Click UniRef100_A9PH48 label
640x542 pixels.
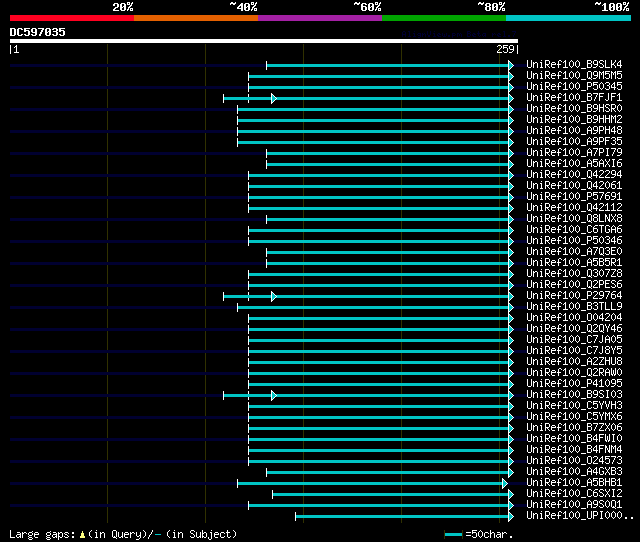click(574, 131)
